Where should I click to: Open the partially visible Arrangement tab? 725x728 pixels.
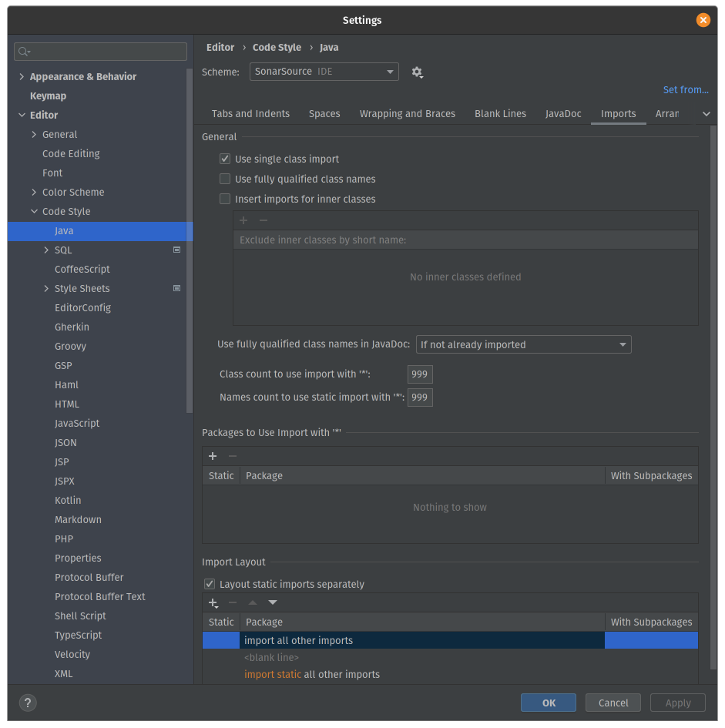tap(666, 114)
